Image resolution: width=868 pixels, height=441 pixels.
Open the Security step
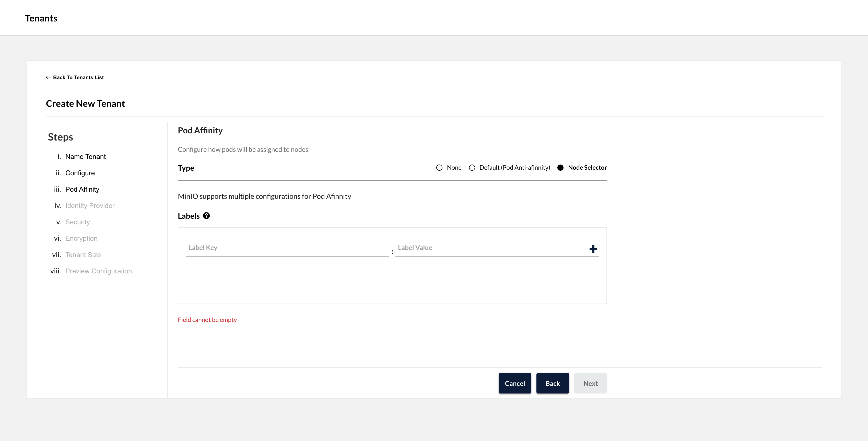click(x=77, y=222)
